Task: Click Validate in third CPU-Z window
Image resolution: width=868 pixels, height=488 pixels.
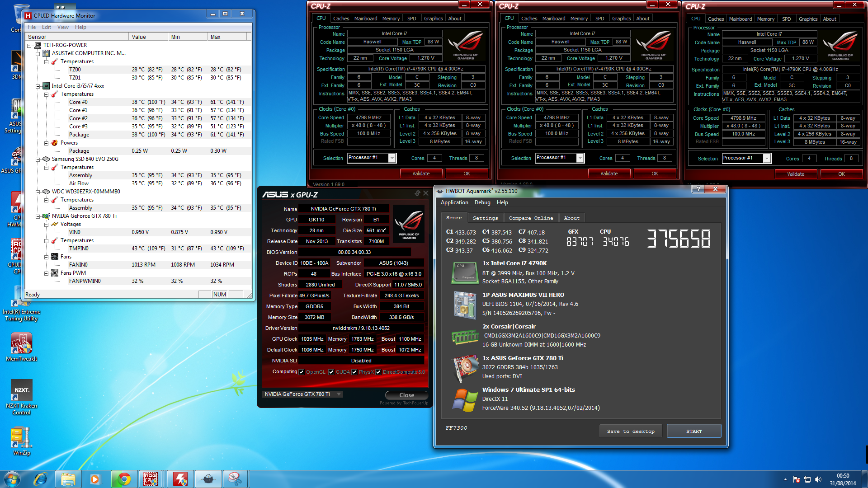Action: pos(796,174)
